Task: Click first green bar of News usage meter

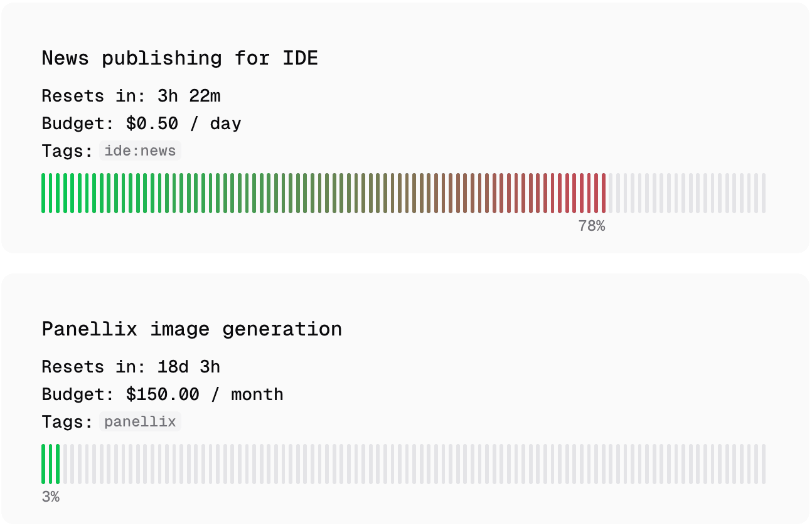Action: click(x=43, y=193)
